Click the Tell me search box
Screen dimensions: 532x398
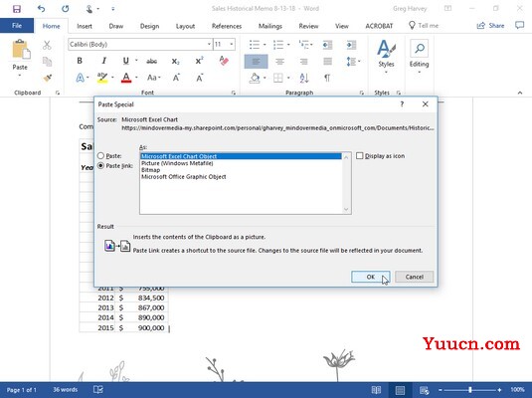pos(424,26)
